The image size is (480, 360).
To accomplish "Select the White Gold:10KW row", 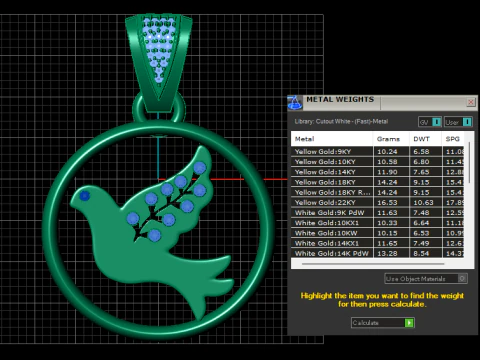I will [377, 233].
